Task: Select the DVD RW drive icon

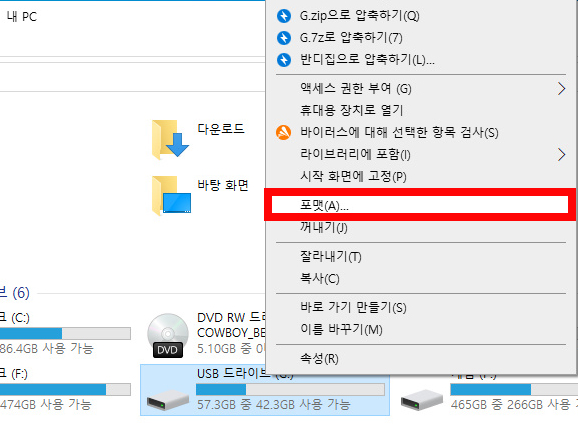Action: [x=168, y=336]
